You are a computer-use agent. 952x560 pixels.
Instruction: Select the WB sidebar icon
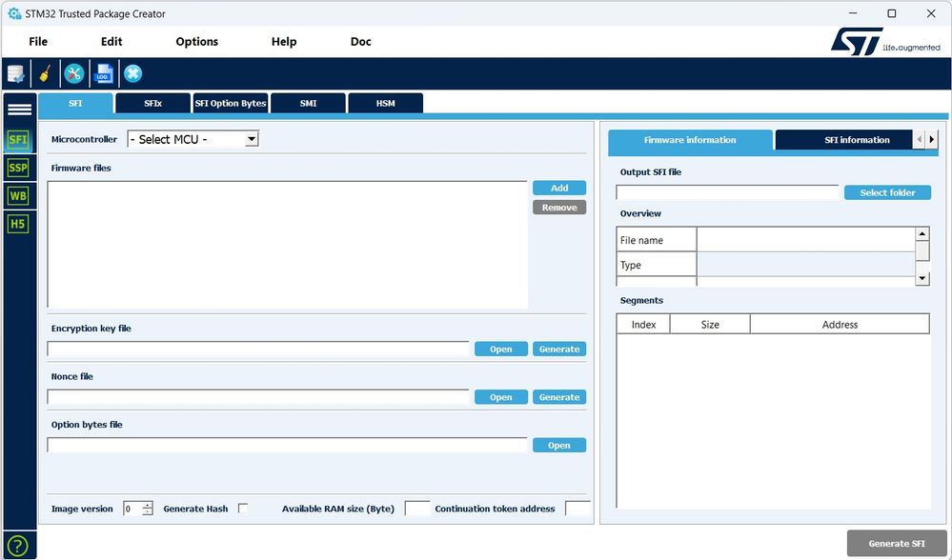point(18,195)
